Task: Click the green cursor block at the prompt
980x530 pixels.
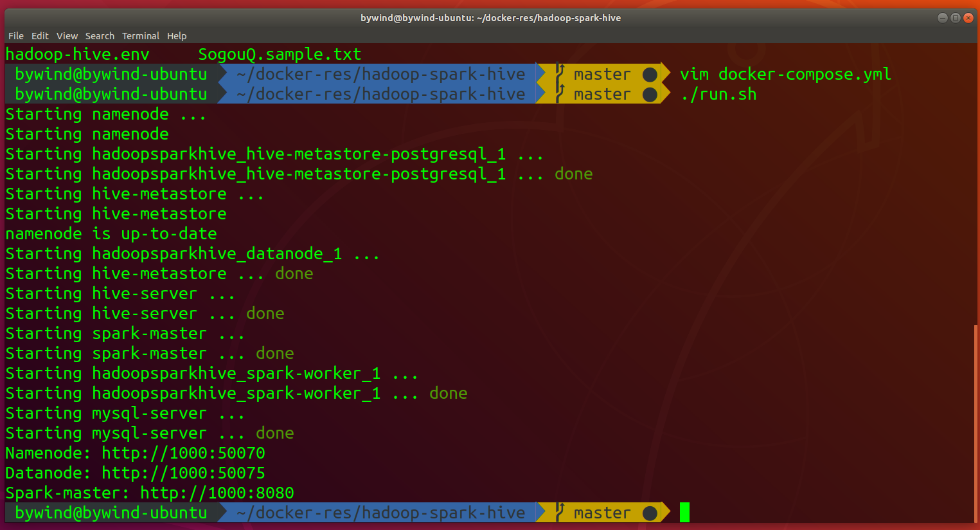Action: point(684,513)
